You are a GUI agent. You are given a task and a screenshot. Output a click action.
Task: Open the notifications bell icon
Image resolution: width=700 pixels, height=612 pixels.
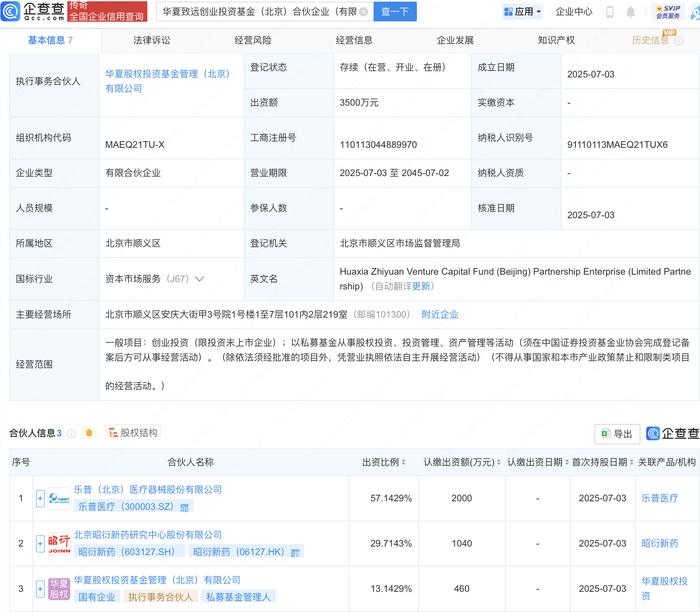[630, 12]
